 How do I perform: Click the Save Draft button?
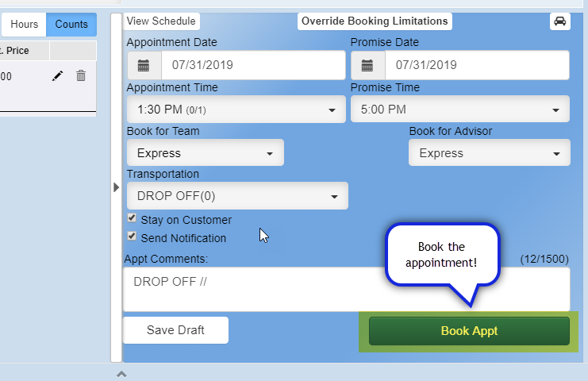(x=175, y=330)
